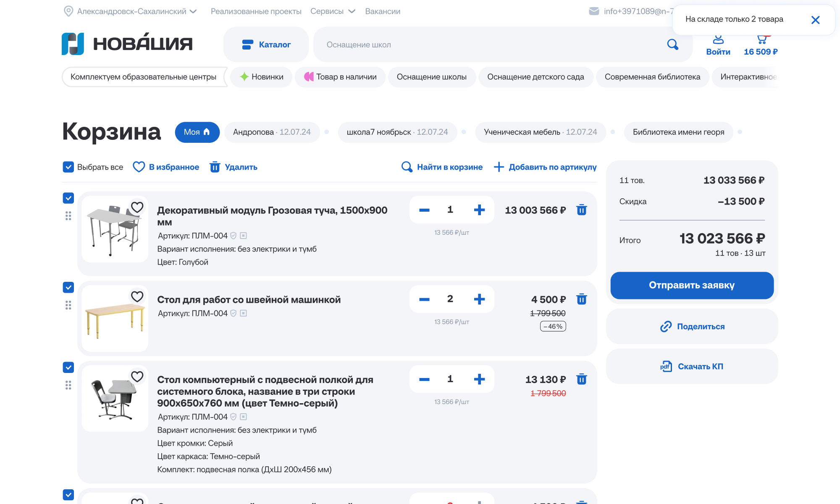Open the Каталог menu button
840x504 pixels.
click(x=266, y=45)
